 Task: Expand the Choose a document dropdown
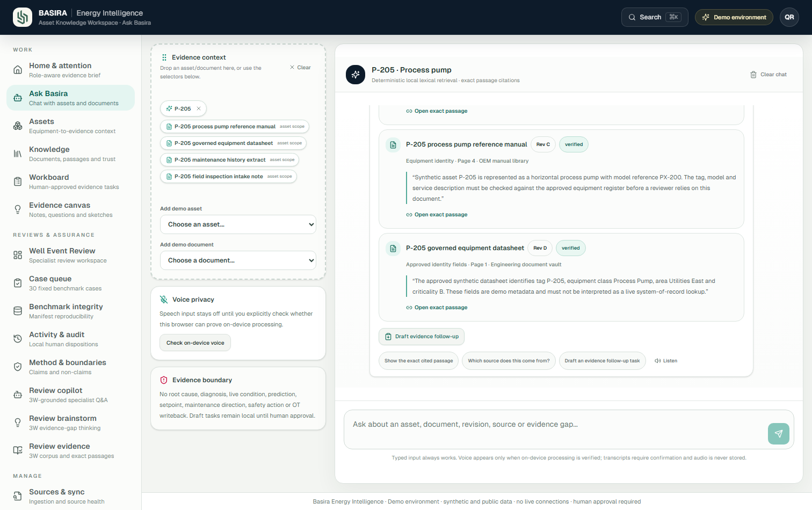[238, 260]
